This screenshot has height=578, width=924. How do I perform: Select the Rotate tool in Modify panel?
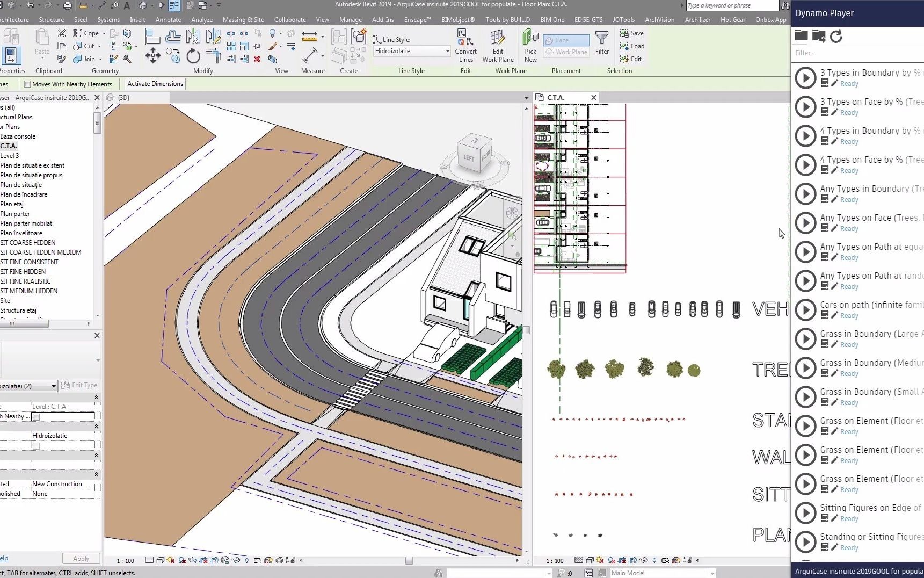point(193,56)
